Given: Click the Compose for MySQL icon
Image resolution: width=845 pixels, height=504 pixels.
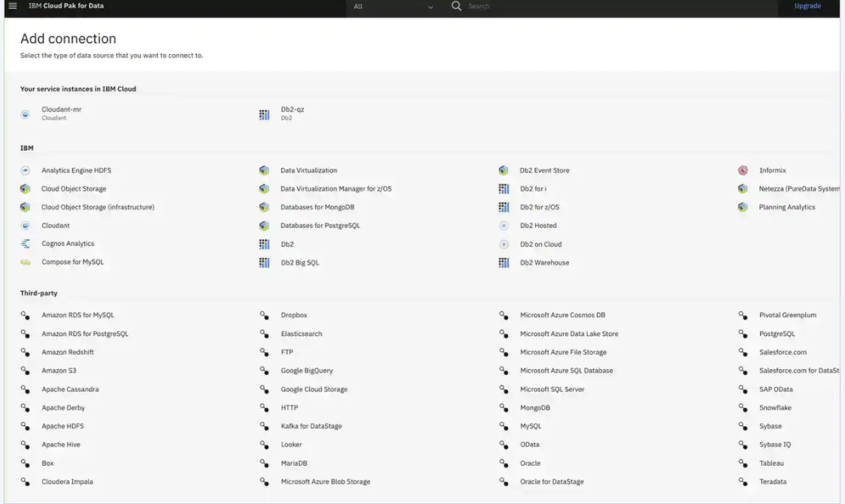Looking at the screenshot, I should pyautogui.click(x=26, y=262).
